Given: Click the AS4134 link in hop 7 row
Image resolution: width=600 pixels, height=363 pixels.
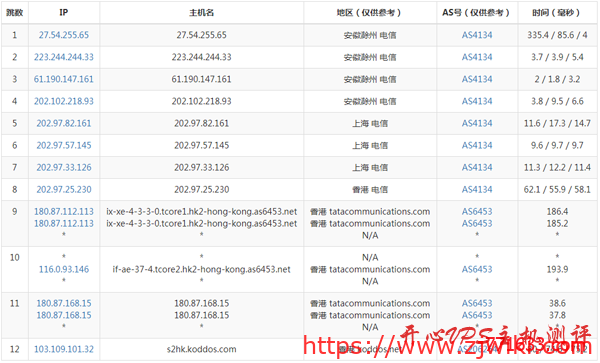Looking at the screenshot, I should coord(477,168).
